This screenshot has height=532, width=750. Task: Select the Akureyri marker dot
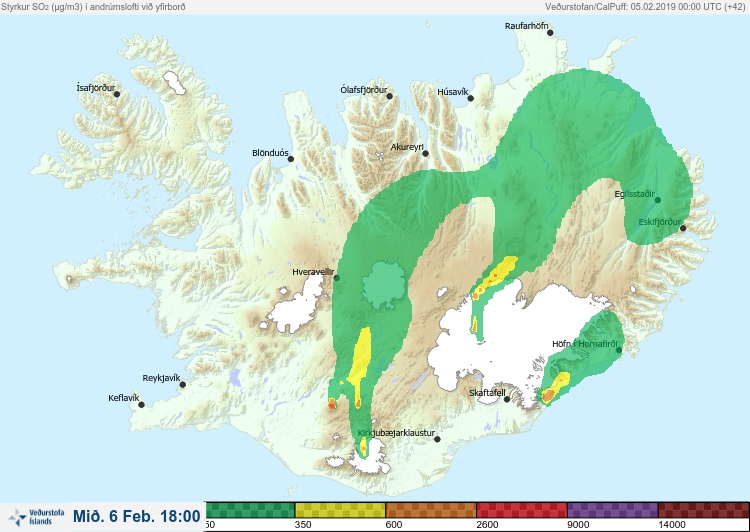(x=425, y=154)
